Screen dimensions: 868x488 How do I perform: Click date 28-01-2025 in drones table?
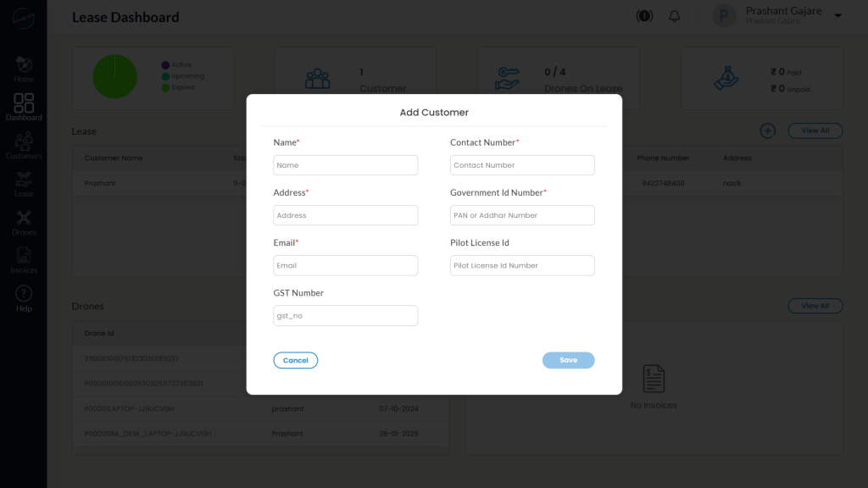398,434
